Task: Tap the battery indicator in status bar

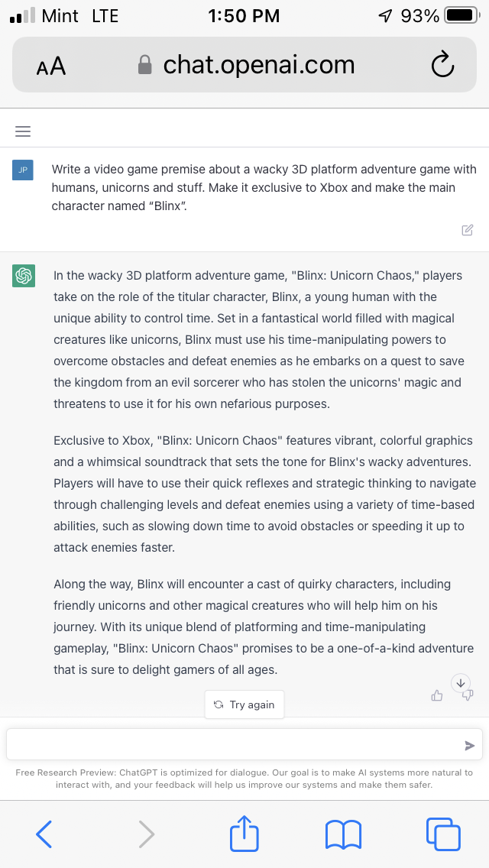Action: point(461,15)
